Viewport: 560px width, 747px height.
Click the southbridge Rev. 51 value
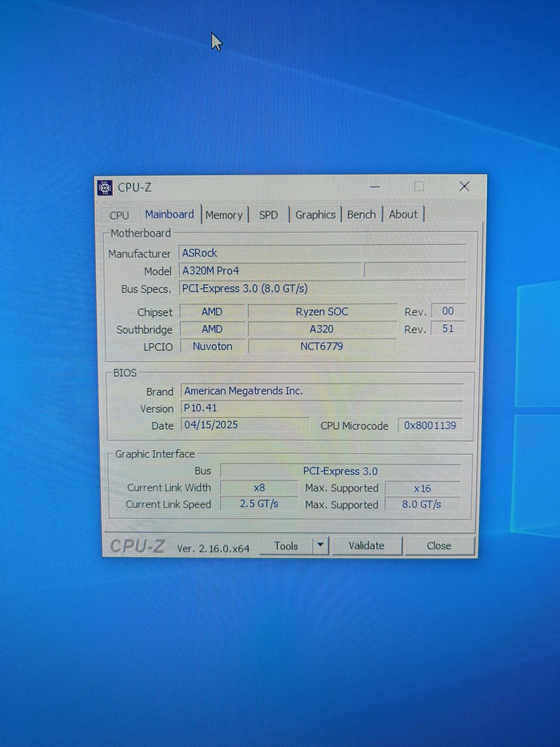tap(448, 329)
